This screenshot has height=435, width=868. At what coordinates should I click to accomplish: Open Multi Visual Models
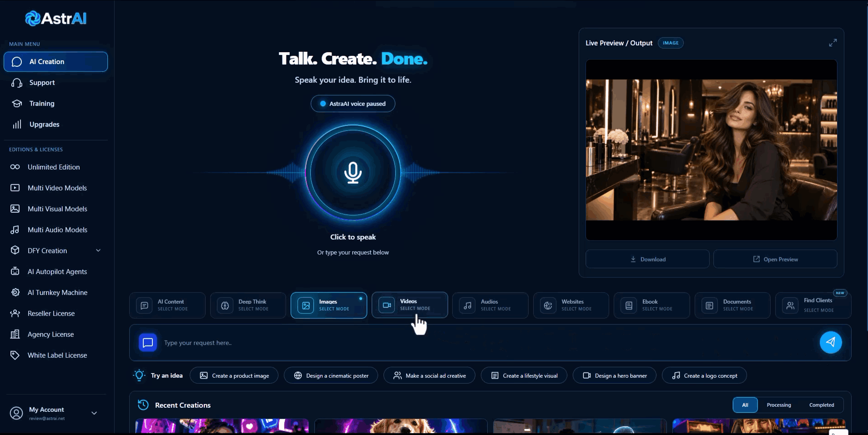56,209
